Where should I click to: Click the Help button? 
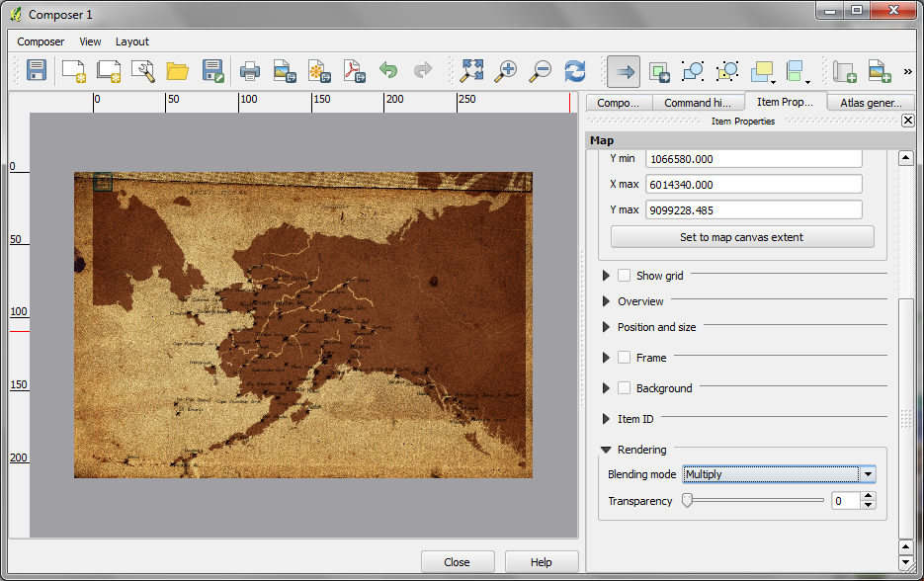[x=542, y=561]
